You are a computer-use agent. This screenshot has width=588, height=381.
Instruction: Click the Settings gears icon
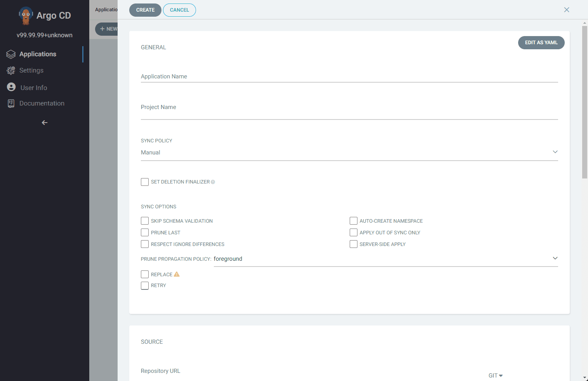coord(11,71)
